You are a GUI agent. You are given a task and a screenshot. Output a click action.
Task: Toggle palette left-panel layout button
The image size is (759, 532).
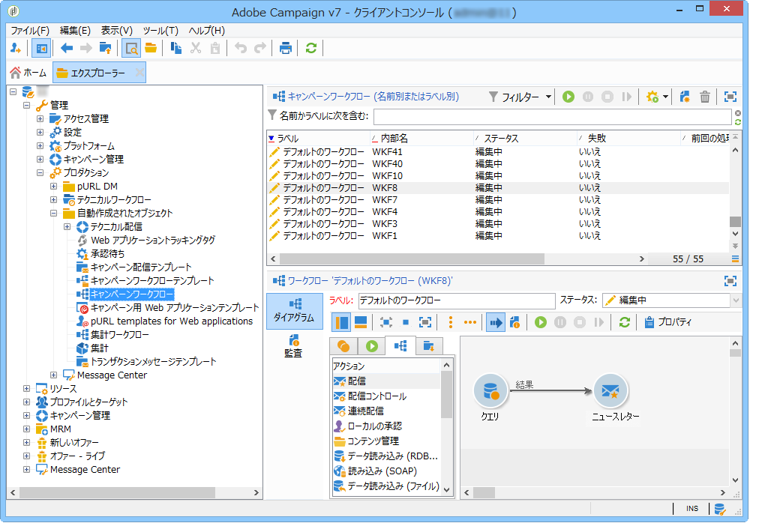342,322
